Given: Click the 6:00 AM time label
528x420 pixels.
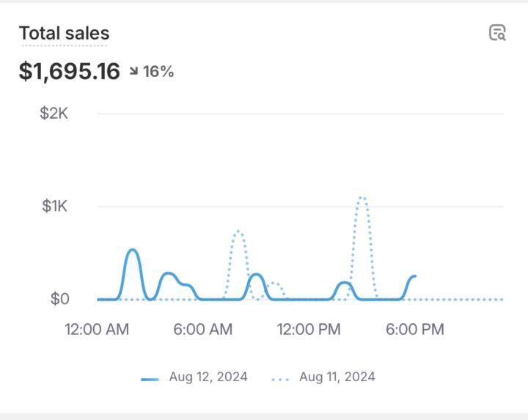Looking at the screenshot, I should tap(203, 330).
